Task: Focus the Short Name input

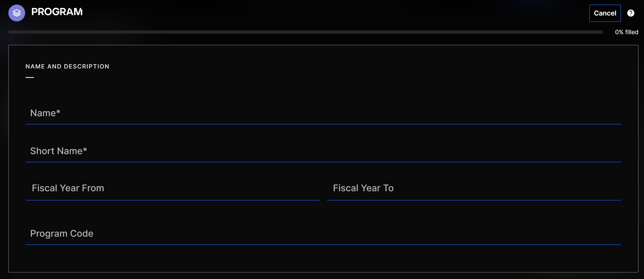Action: pyautogui.click(x=323, y=151)
